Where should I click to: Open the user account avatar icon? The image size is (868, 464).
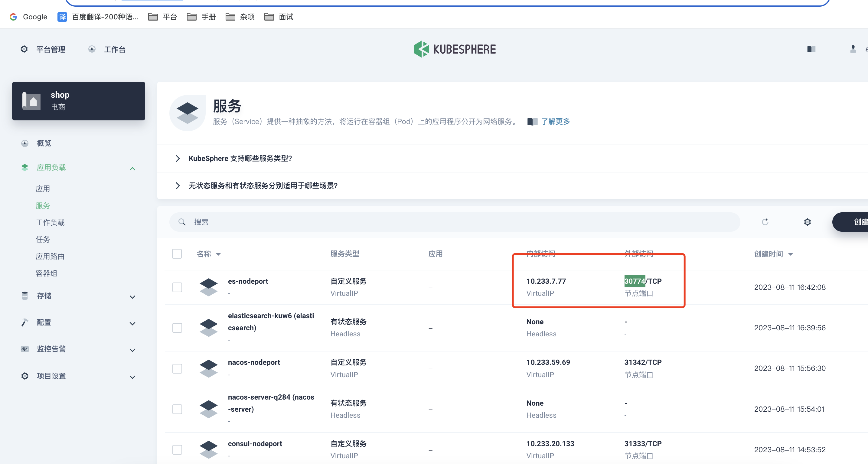(x=853, y=49)
